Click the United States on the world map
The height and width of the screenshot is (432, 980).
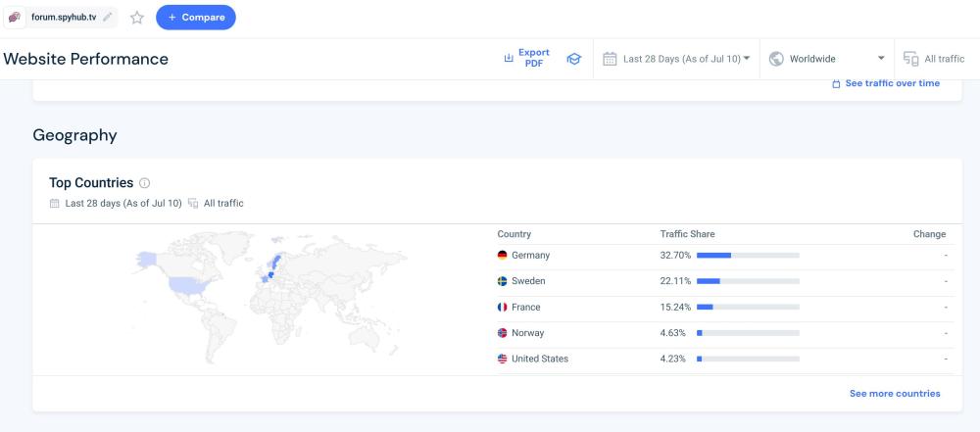pos(189,285)
